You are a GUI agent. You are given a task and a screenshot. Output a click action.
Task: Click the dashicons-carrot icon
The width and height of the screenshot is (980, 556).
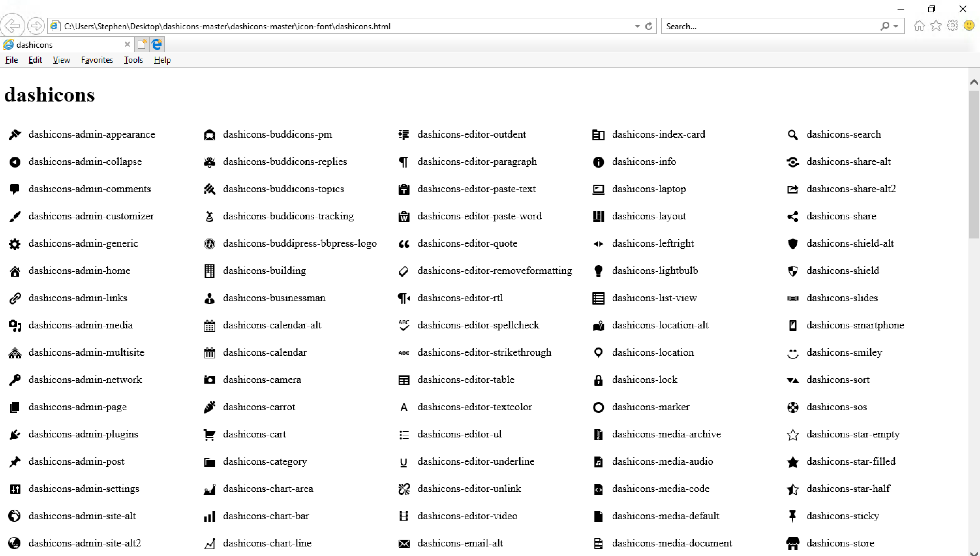[x=209, y=407]
